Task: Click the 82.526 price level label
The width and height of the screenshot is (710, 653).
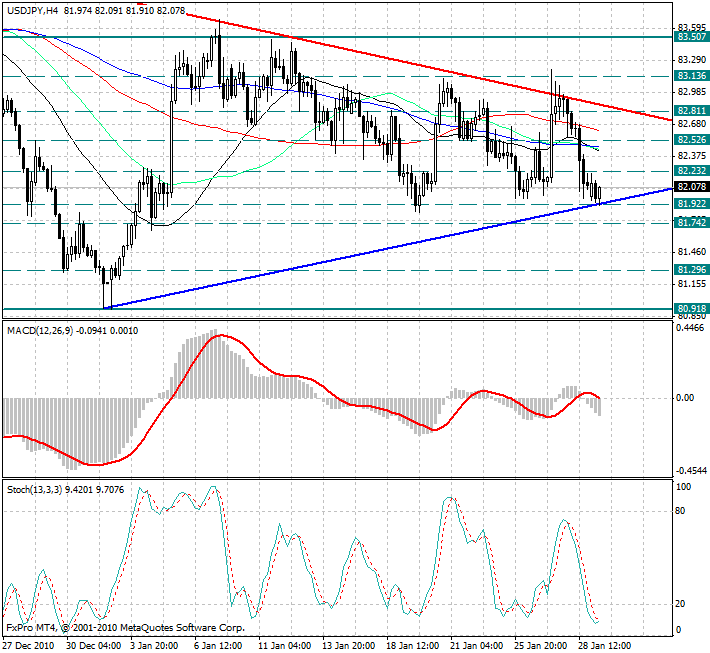Action: [x=689, y=140]
